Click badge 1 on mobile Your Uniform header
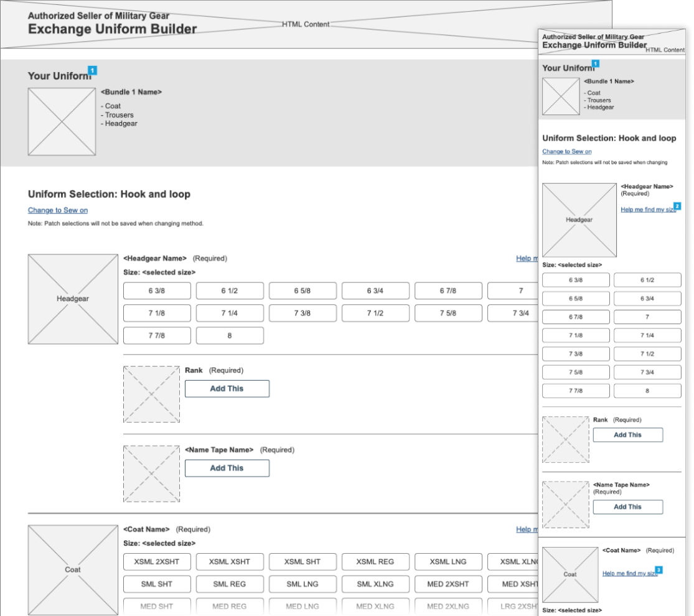Screen dimensions: 694x616 [x=596, y=62]
